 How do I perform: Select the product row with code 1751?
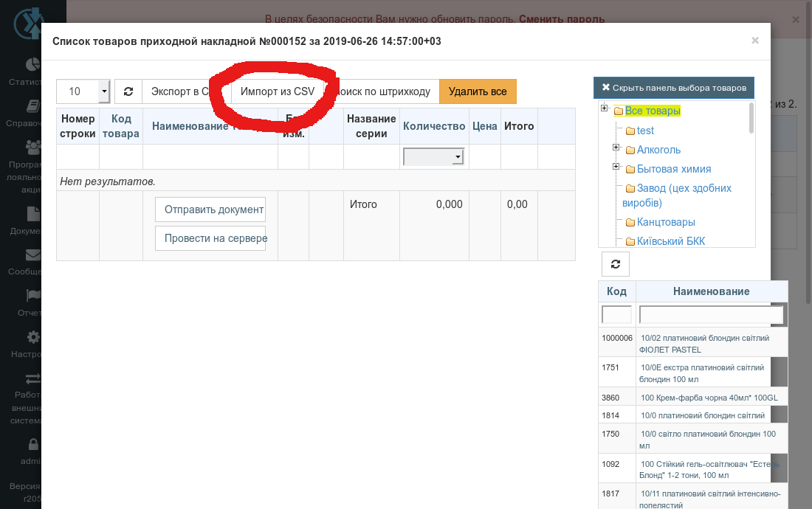pyautogui.click(x=693, y=371)
